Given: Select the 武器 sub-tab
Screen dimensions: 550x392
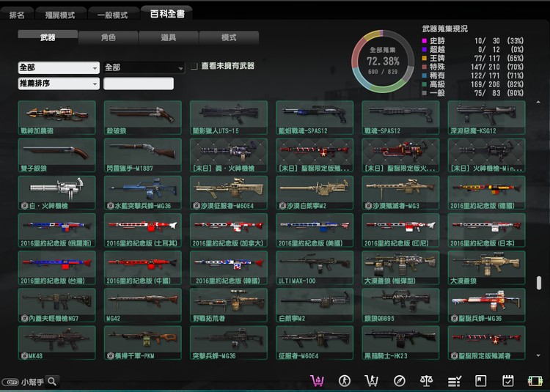Looking at the screenshot, I should point(48,37).
